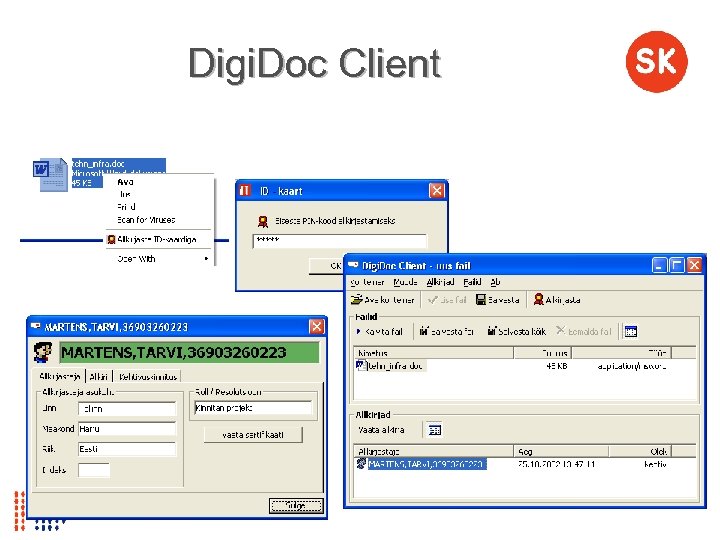Viewport: 720px width, 540px height.
Task: Click the Eemalda fail X icon
Action: [x=561, y=330]
